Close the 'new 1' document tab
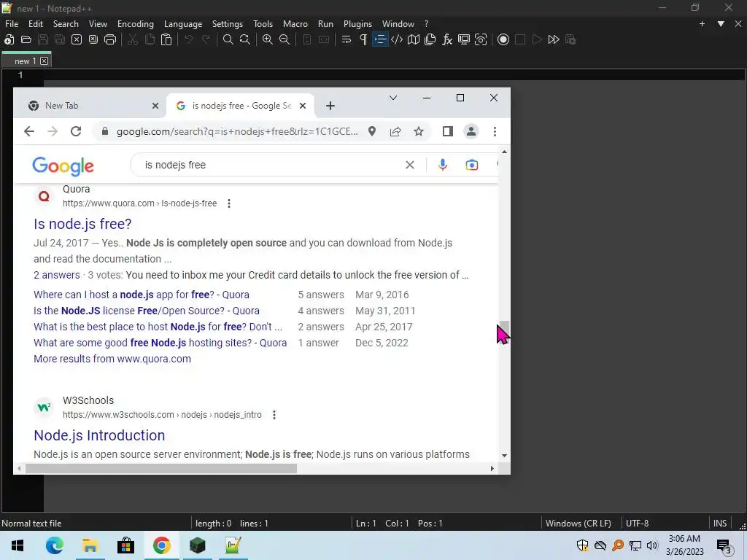 tap(44, 61)
